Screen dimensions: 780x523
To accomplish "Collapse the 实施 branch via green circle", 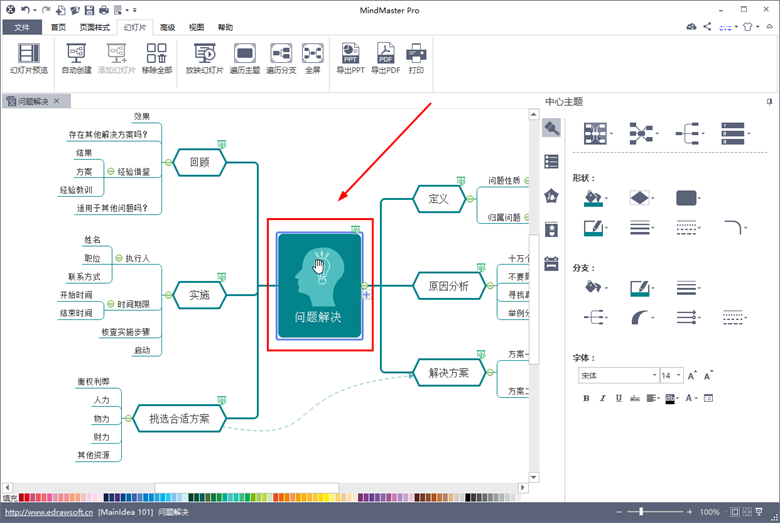I will click(168, 295).
